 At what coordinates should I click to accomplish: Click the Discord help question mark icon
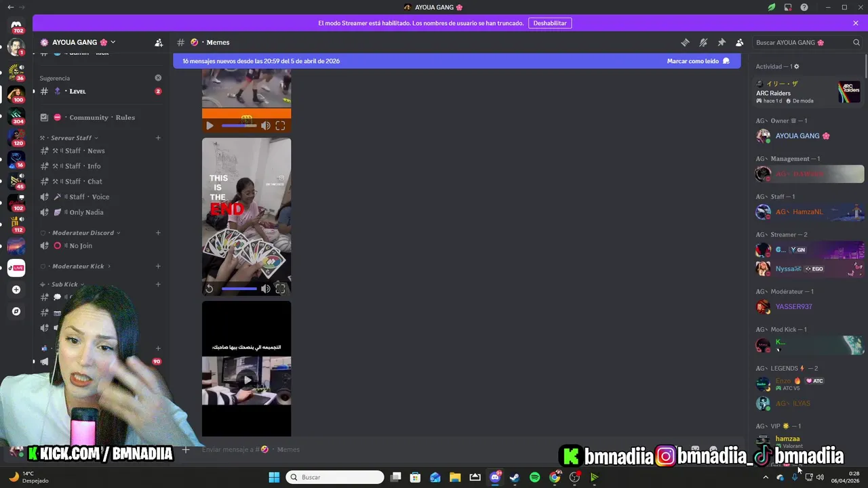804,7
